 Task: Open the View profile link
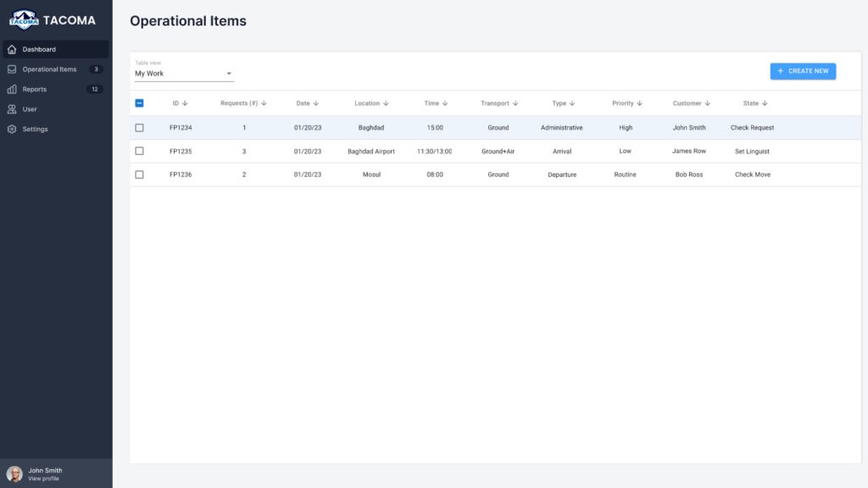pyautogui.click(x=44, y=479)
